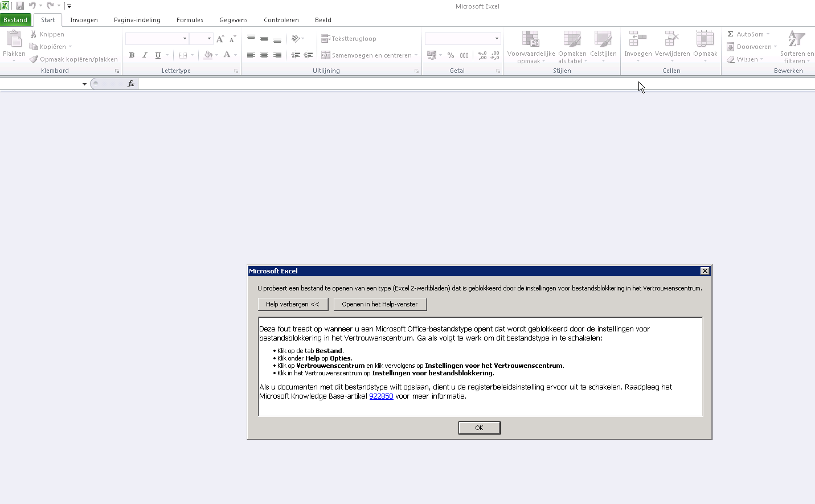Click the increase font size icon
The image size is (815, 504).
(x=220, y=39)
